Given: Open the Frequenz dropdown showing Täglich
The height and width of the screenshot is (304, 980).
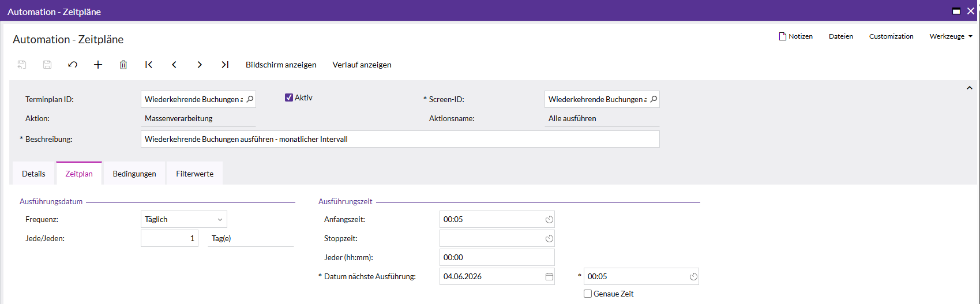Looking at the screenshot, I should (x=184, y=219).
